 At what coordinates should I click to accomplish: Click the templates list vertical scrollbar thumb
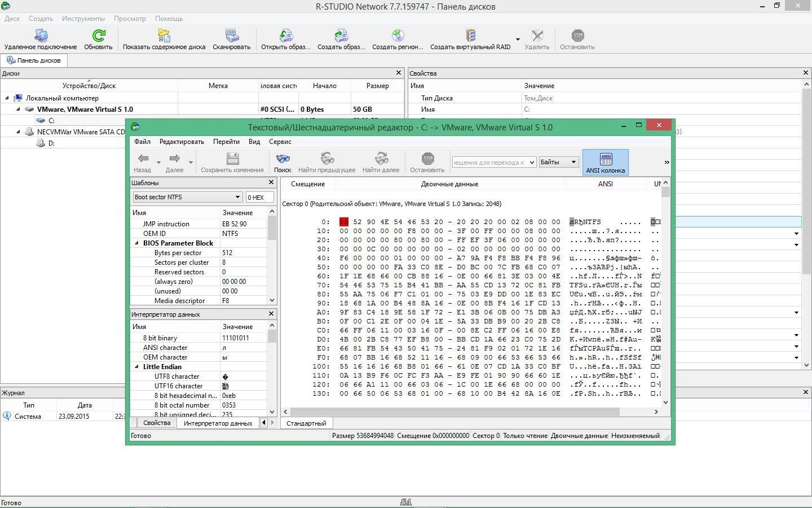(x=272, y=229)
